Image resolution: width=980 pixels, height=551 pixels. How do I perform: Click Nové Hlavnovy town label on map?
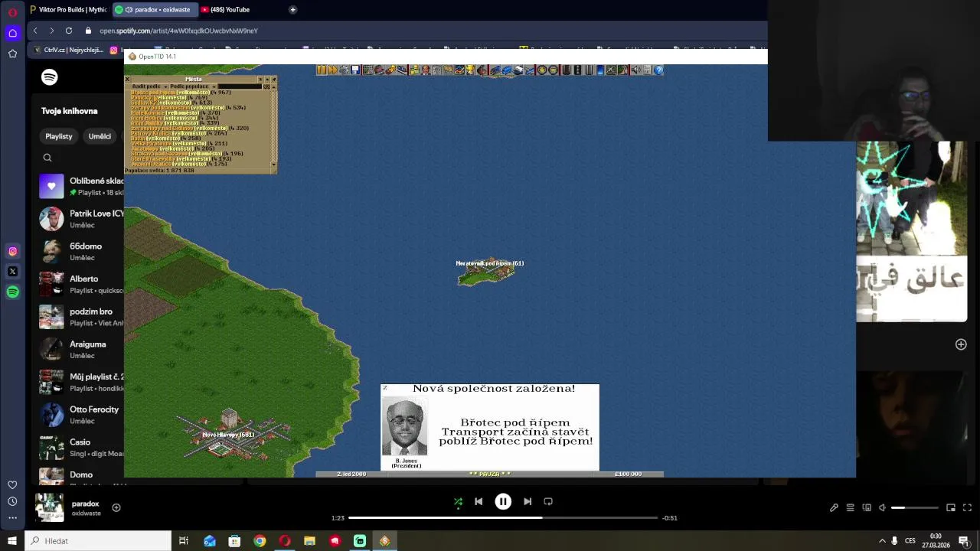click(x=228, y=435)
